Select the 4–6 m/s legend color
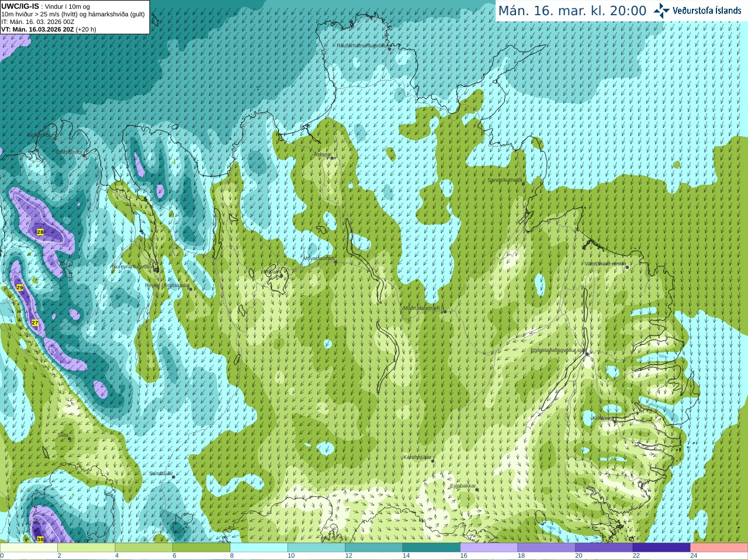 144,548
